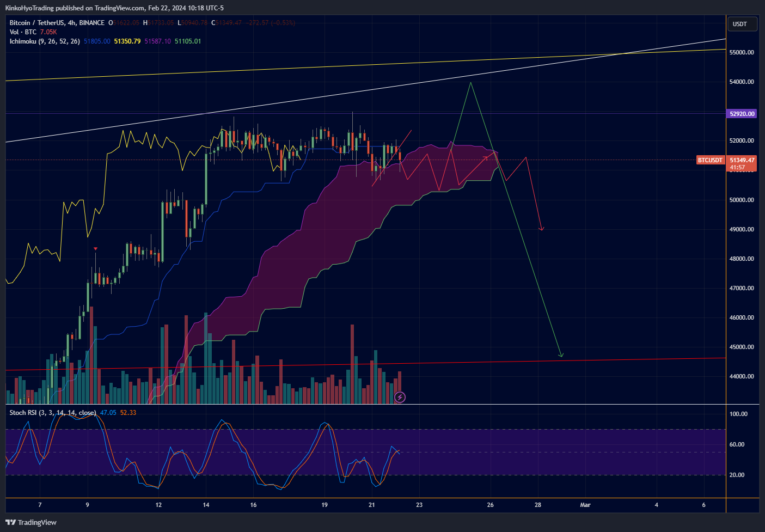Image resolution: width=765 pixels, height=532 pixels.
Task: Click the red 51349.47 current price label
Action: pos(742,160)
